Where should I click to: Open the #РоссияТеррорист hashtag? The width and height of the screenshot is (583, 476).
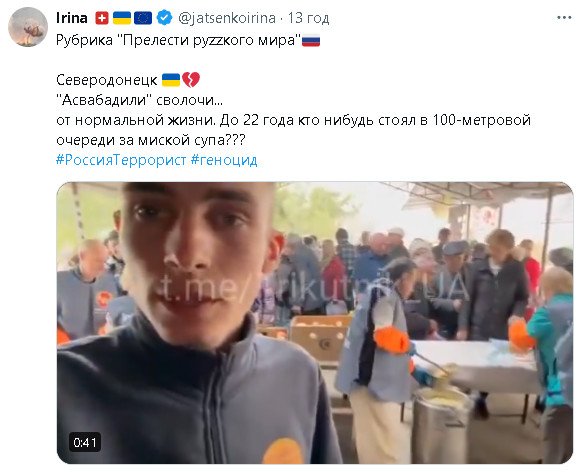(x=121, y=160)
